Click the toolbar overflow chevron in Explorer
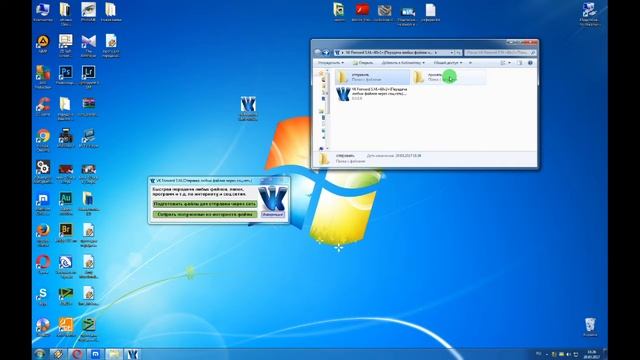 [x=470, y=63]
